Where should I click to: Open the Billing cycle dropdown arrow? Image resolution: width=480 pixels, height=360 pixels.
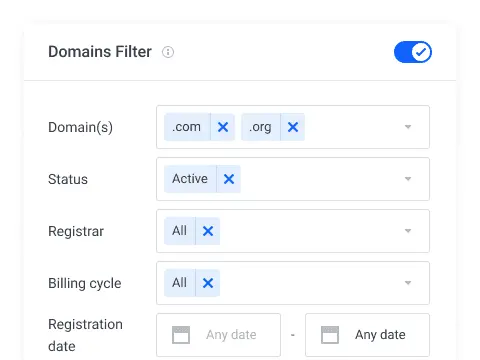(408, 283)
